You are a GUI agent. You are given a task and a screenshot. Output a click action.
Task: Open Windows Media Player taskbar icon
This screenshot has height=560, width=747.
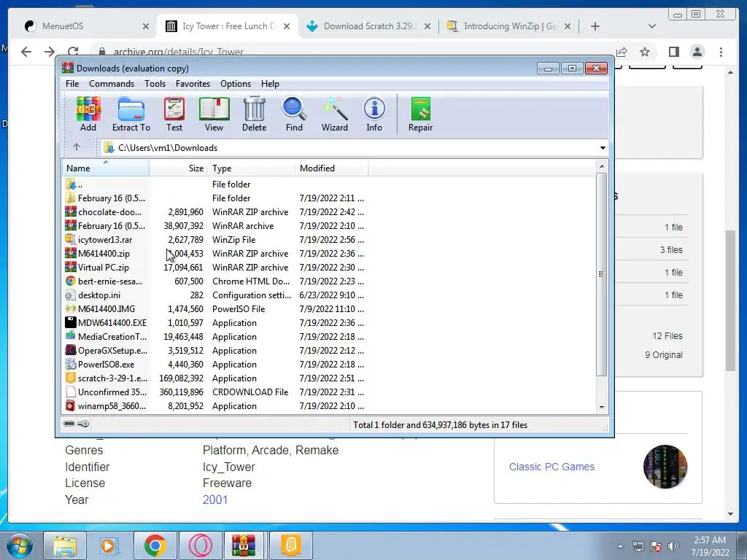pyautogui.click(x=109, y=545)
